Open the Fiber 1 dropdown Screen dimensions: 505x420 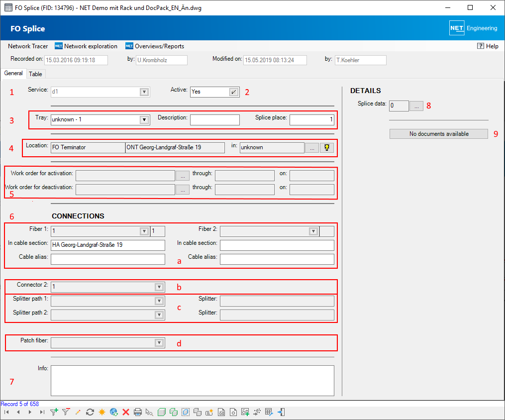144,231
